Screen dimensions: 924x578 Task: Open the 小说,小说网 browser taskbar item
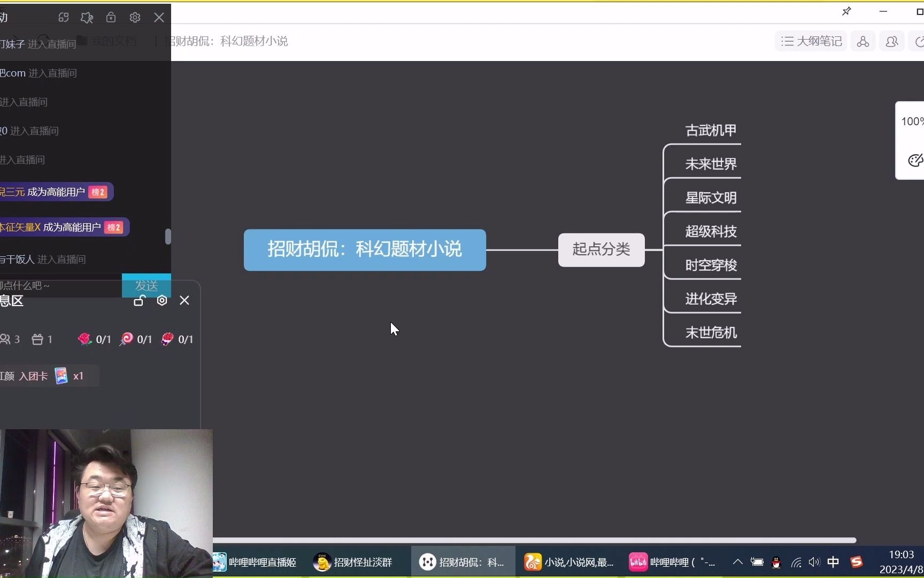569,562
